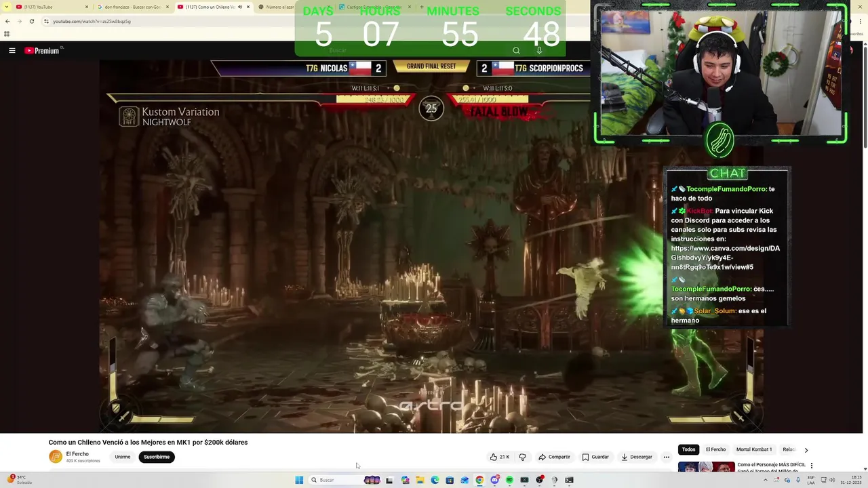This screenshot has width=868, height=488.
Task: Open the "El Fercho" channel name link
Action: (77, 454)
